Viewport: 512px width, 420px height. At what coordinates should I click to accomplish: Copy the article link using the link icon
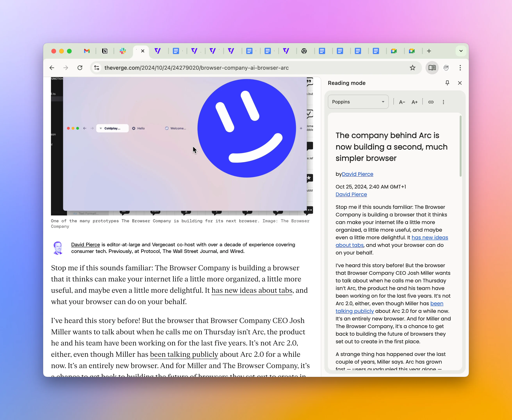coord(431,102)
